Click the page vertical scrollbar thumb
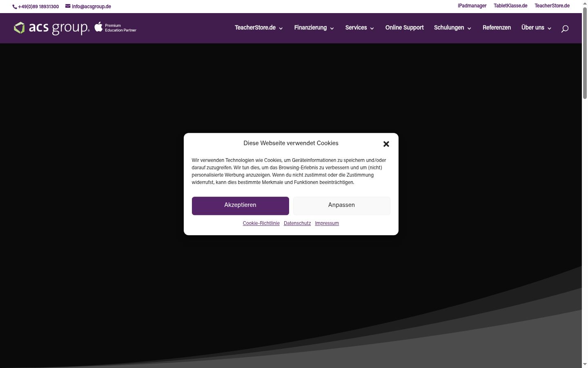 click(x=585, y=53)
